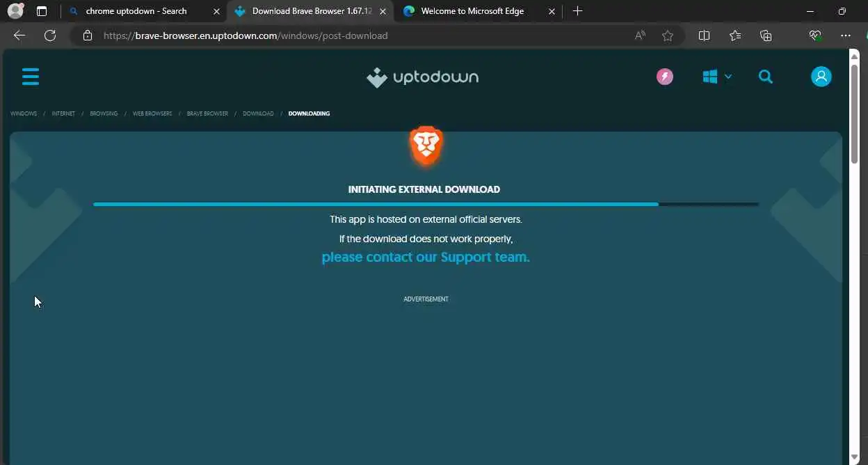Click the Uptodown logo
This screenshot has width=868, height=465.
pyautogui.click(x=423, y=77)
